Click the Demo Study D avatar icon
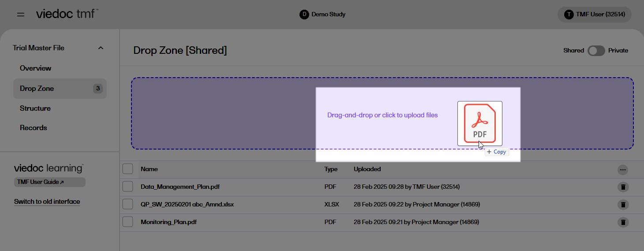644x251 pixels. coord(304,15)
